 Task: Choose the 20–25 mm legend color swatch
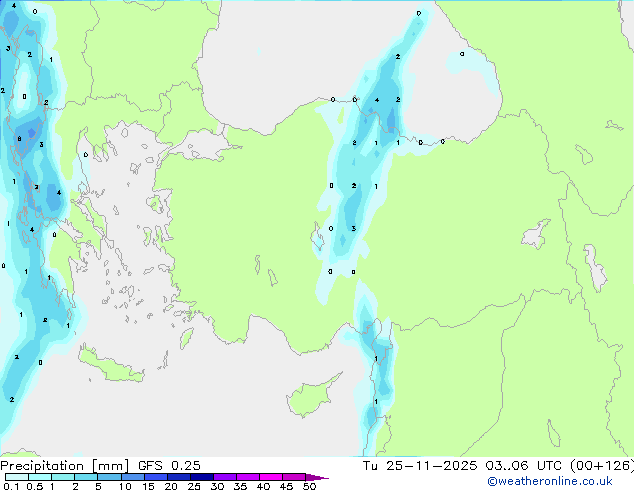tap(178, 477)
